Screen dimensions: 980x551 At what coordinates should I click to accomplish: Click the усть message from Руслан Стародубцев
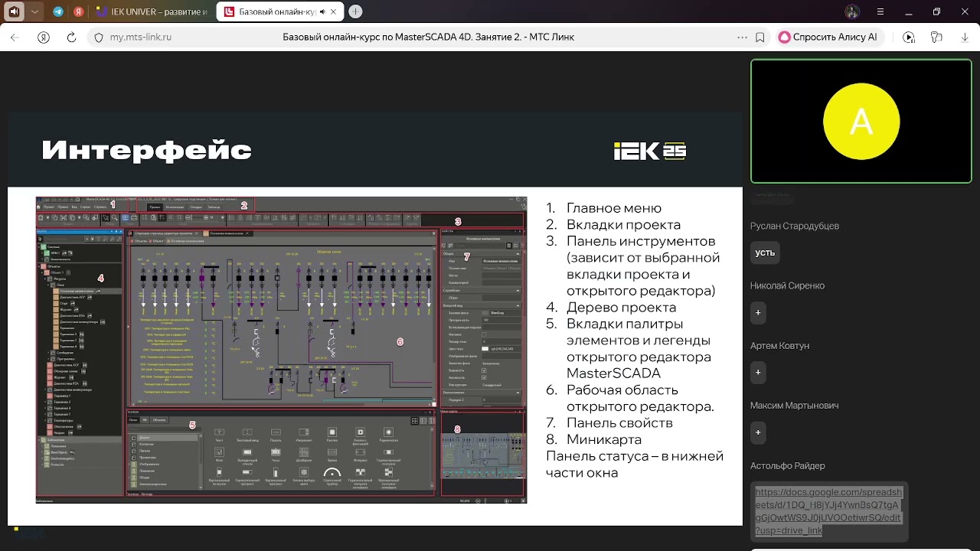tap(765, 253)
